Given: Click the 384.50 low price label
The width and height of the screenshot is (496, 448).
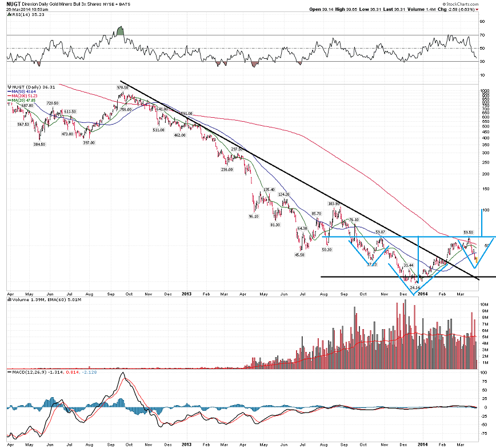Looking at the screenshot, I should pos(39,144).
